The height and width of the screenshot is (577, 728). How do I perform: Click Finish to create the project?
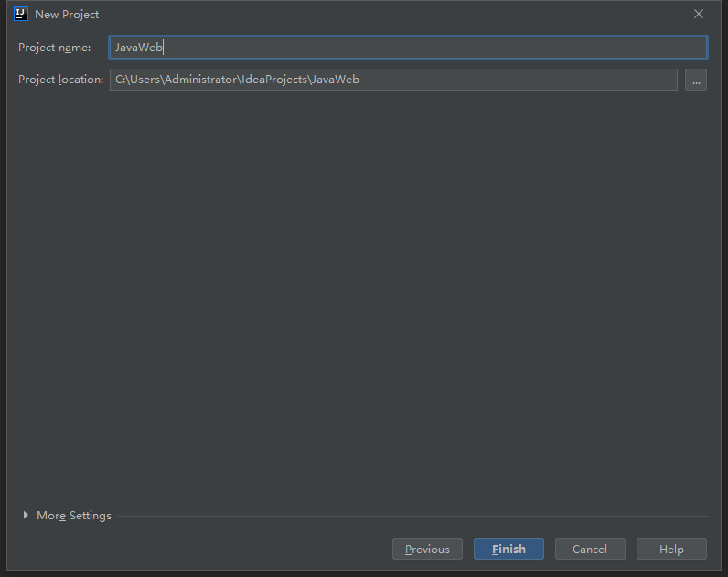(x=509, y=549)
